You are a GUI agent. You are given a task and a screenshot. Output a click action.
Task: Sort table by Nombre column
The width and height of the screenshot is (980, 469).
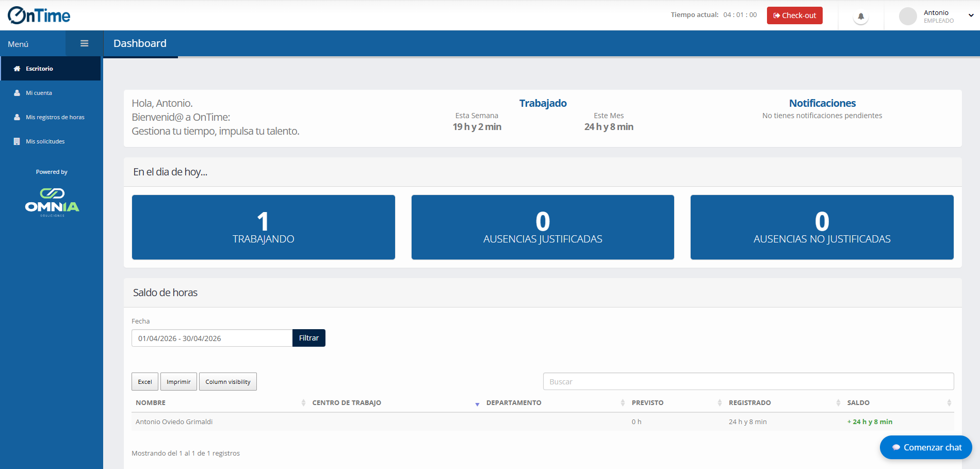pos(151,403)
